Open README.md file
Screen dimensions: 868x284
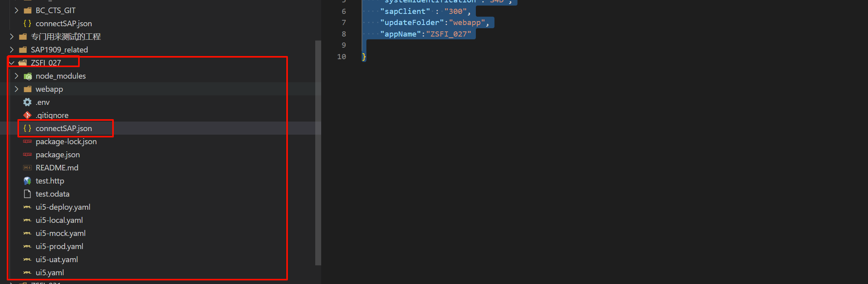coord(57,168)
